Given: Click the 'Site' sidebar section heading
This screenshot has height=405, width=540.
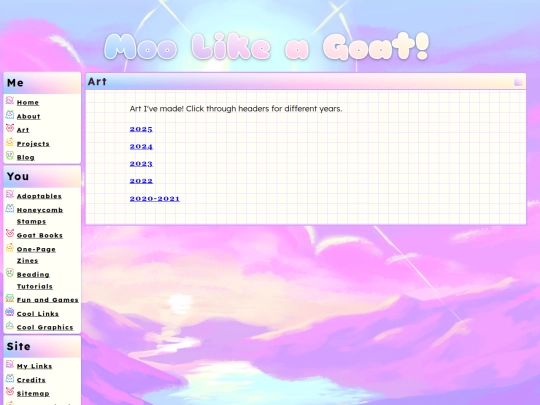Looking at the screenshot, I should (19, 346).
